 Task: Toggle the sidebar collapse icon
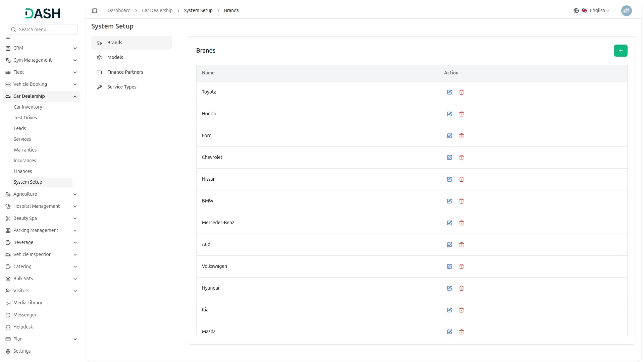[x=95, y=11]
